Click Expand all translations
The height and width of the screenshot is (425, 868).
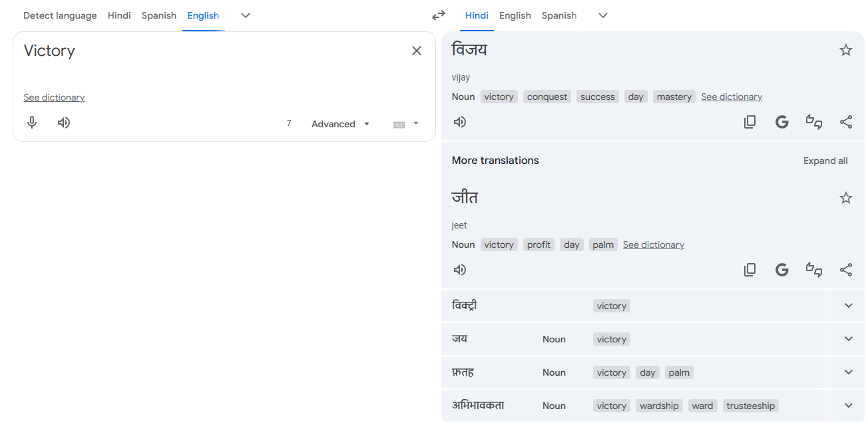(x=825, y=161)
